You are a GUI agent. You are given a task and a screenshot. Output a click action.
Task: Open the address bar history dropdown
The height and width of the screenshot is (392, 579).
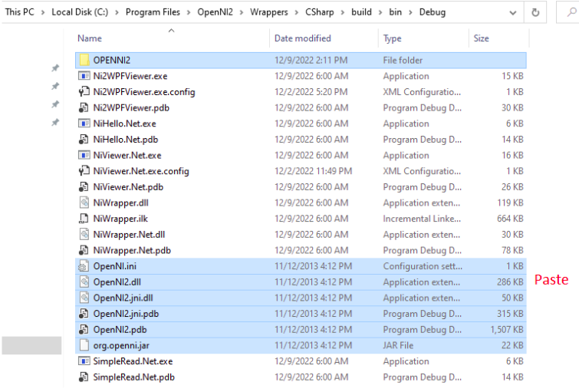pyautogui.click(x=513, y=13)
